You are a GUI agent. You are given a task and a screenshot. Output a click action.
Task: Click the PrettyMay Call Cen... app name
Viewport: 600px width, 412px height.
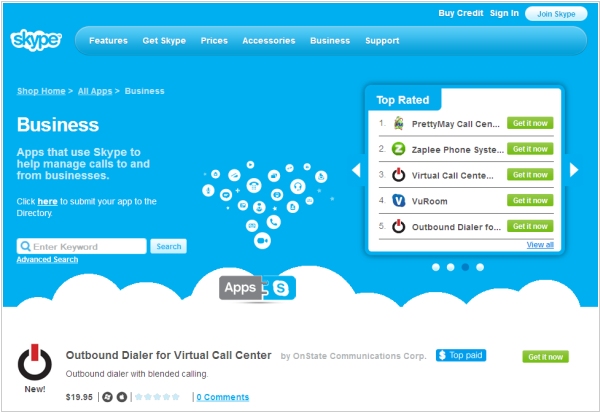[x=456, y=124]
